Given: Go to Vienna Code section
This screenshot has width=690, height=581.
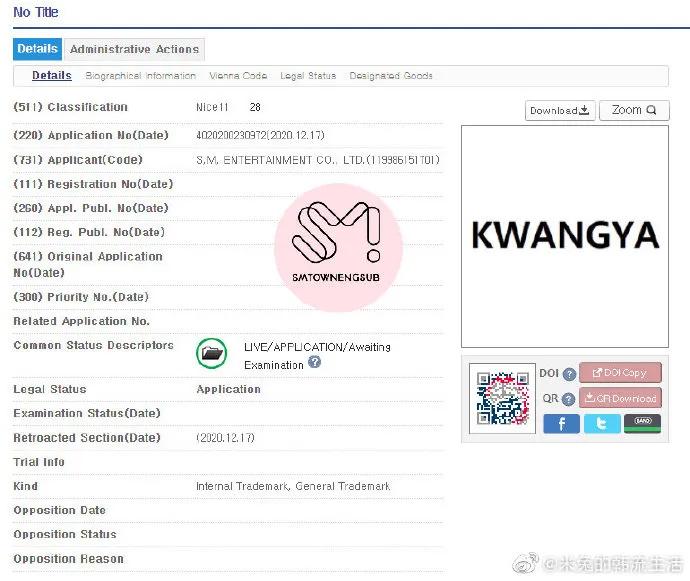Looking at the screenshot, I should (238, 76).
